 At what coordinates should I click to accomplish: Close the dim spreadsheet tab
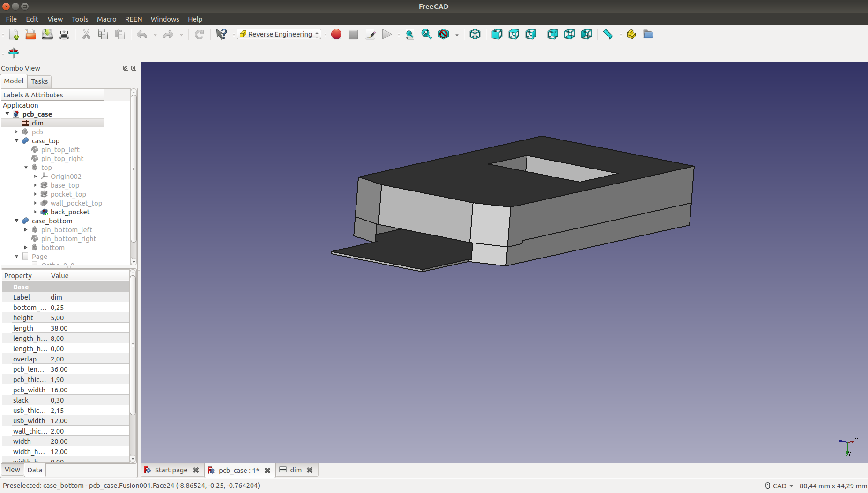(310, 470)
